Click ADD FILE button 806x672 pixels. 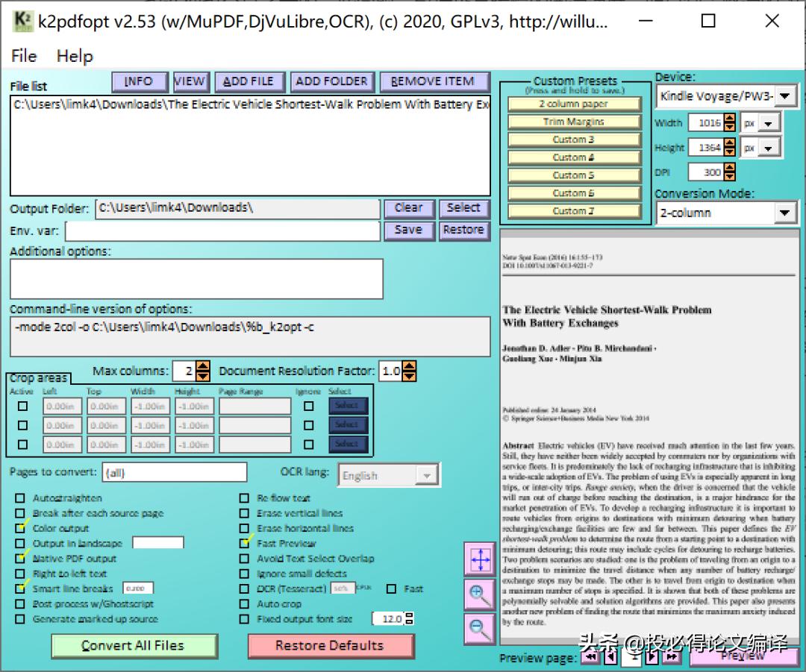250,81
